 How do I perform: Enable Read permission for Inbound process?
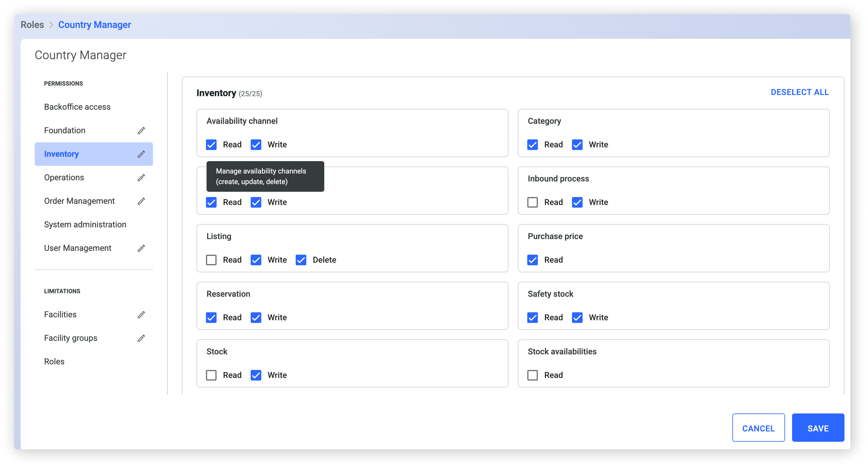coord(532,202)
